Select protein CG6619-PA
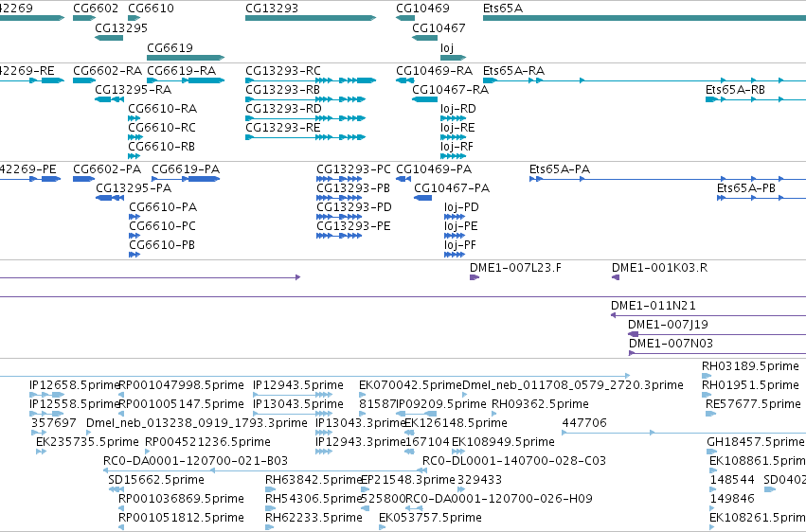The height and width of the screenshot is (532, 806). [x=186, y=179]
